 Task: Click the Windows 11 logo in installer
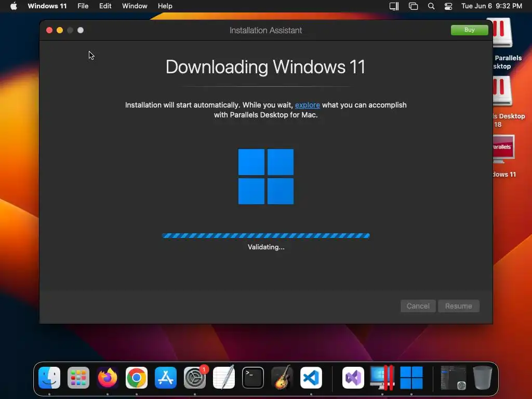point(266,177)
